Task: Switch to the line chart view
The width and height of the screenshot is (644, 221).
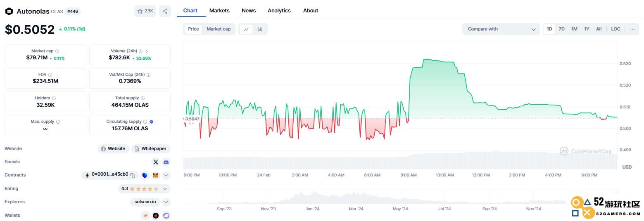Action: [246, 29]
